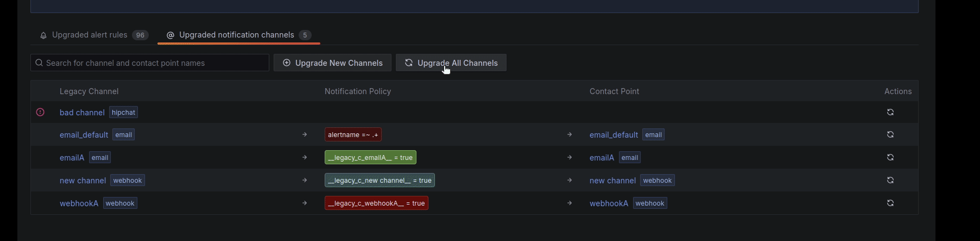Select the Upgraded notification channels tab
Image resolution: width=980 pixels, height=241 pixels.
tap(236, 35)
